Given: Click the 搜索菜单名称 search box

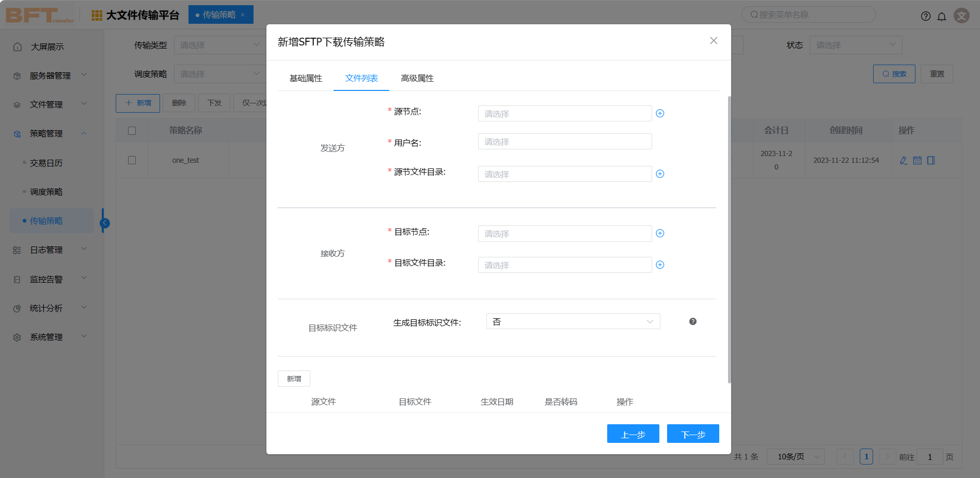Looking at the screenshot, I should click(809, 15).
